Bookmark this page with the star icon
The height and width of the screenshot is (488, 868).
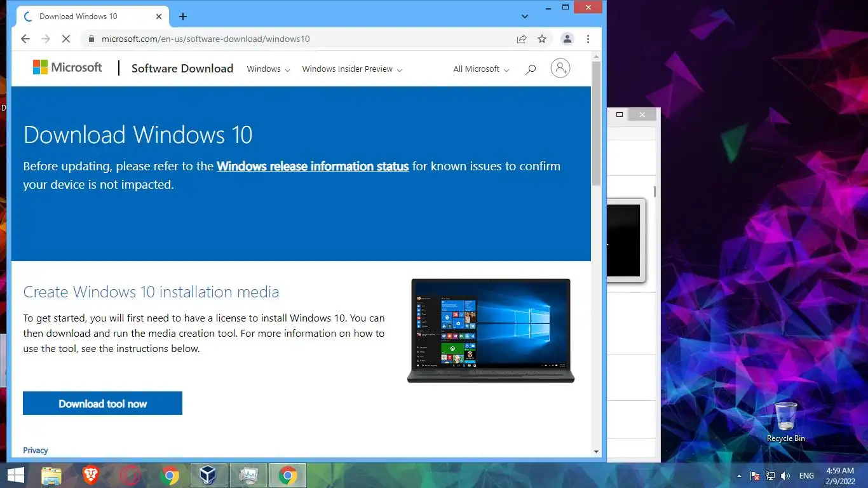coord(542,39)
